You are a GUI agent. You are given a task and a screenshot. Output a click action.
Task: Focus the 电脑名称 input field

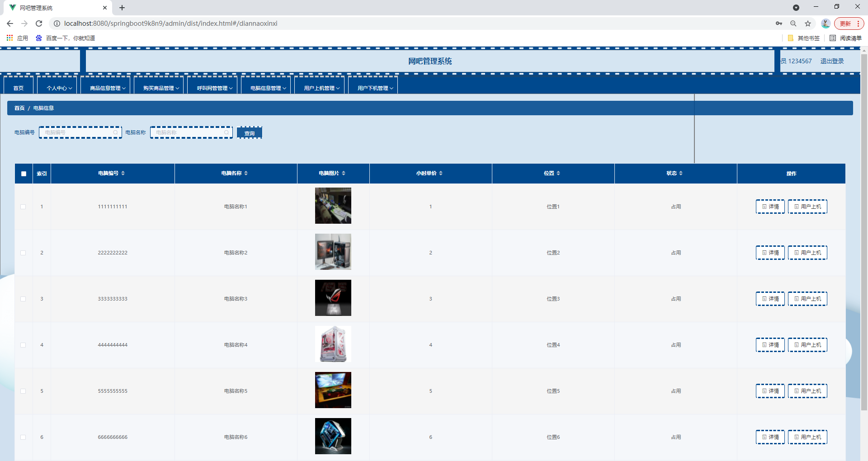click(x=191, y=132)
